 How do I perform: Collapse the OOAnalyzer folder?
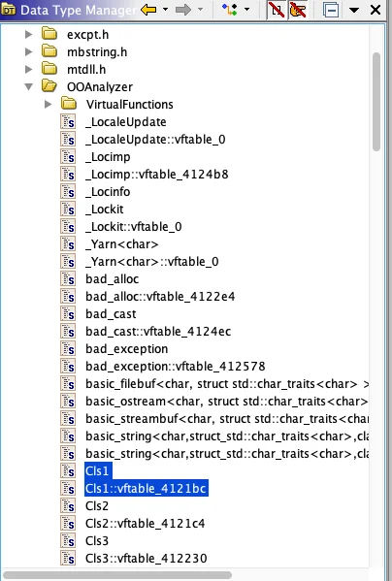click(x=28, y=86)
